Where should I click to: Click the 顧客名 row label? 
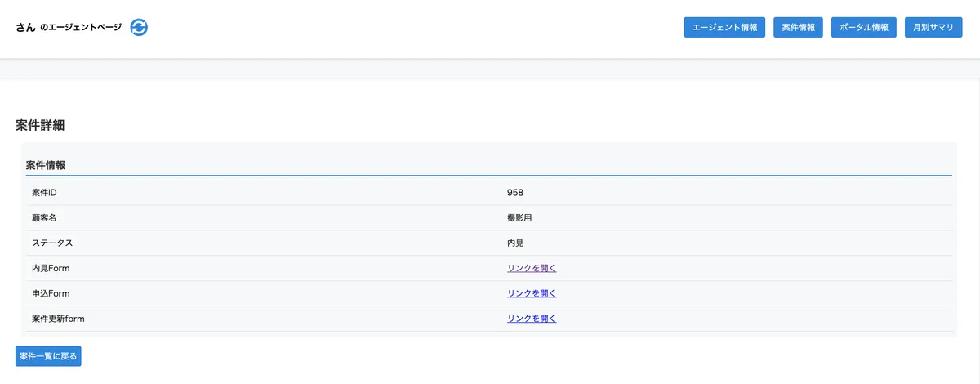44,218
